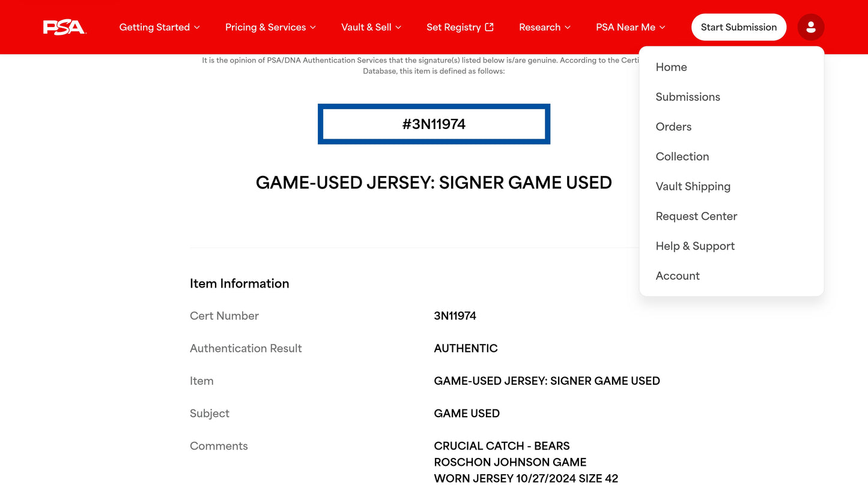Click the Cert Number field label
The height and width of the screenshot is (488, 868).
[224, 316]
